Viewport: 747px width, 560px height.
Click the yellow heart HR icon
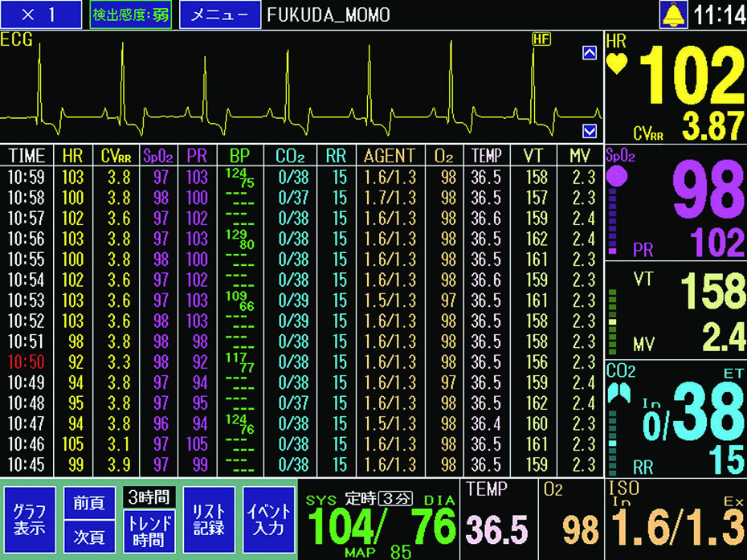(617, 64)
